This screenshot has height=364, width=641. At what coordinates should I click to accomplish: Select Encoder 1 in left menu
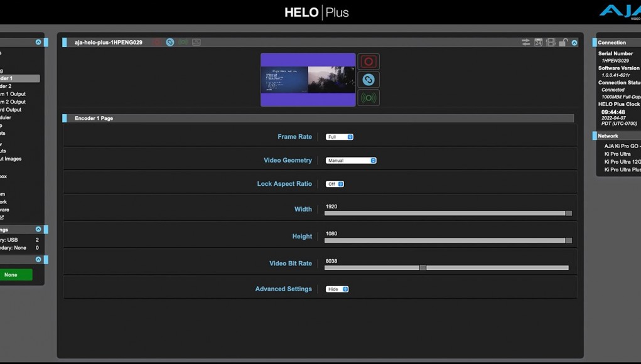click(19, 78)
